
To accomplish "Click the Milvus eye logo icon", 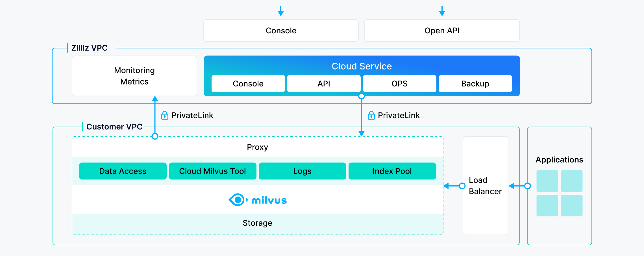I will tap(238, 200).
